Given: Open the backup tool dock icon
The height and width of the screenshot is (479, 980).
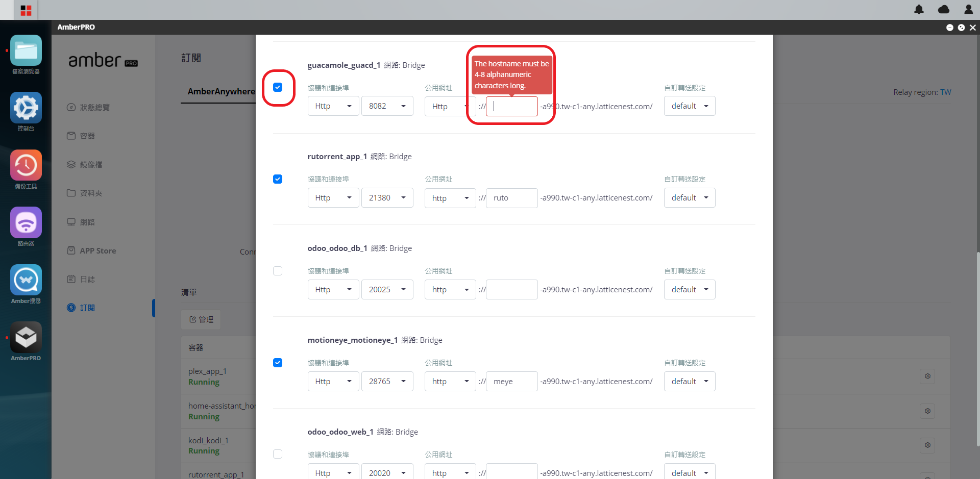Looking at the screenshot, I should tap(26, 165).
